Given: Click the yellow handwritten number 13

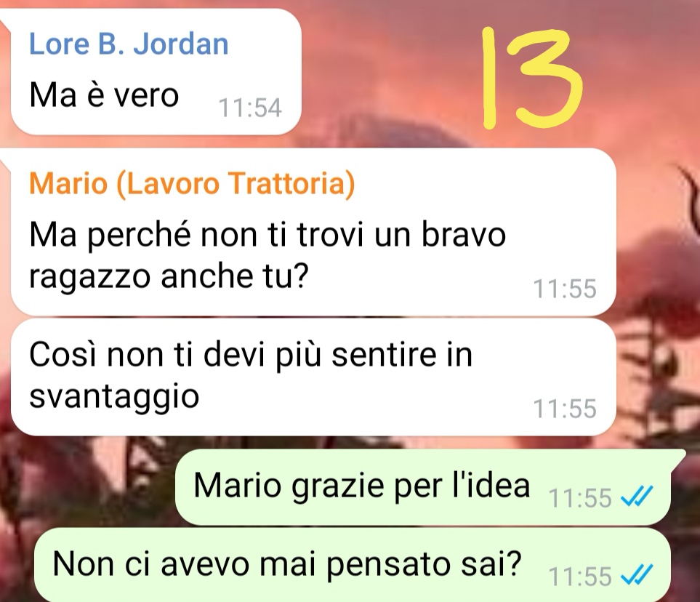Looking at the screenshot, I should (532, 78).
